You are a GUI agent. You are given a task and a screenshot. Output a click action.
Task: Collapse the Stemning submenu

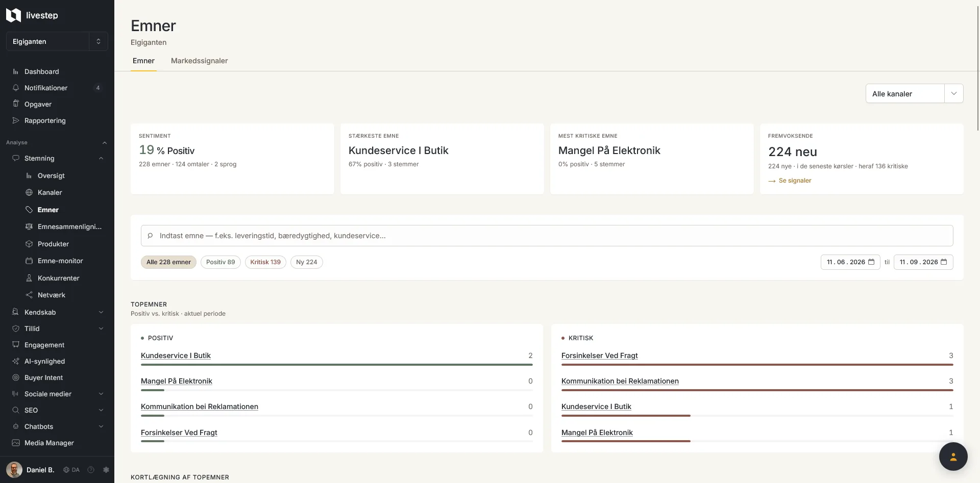101,159
